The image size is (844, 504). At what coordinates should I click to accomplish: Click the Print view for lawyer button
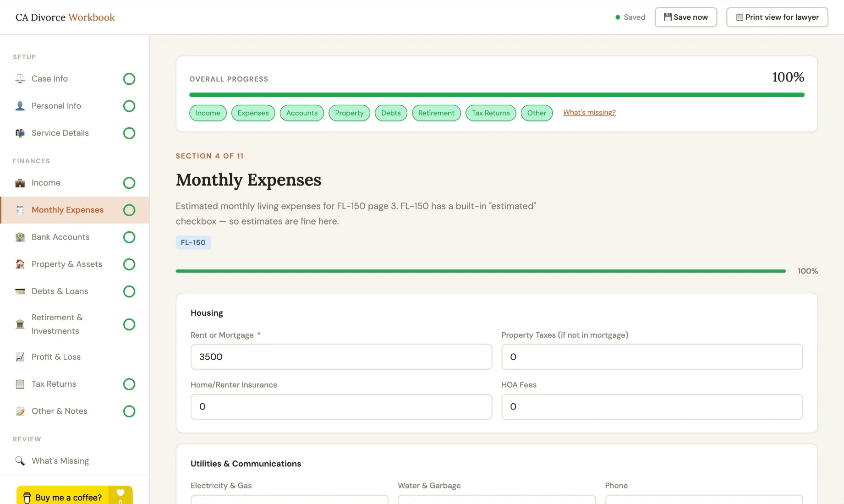click(x=777, y=17)
